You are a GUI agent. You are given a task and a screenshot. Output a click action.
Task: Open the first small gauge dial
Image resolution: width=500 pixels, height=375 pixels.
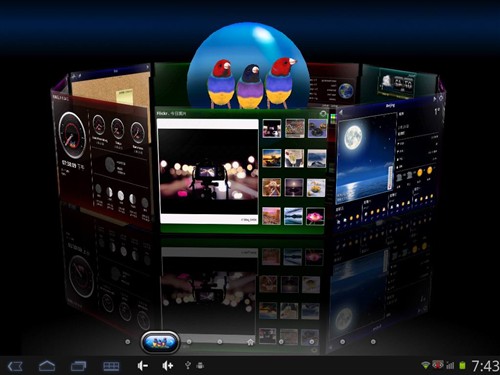click(99, 125)
